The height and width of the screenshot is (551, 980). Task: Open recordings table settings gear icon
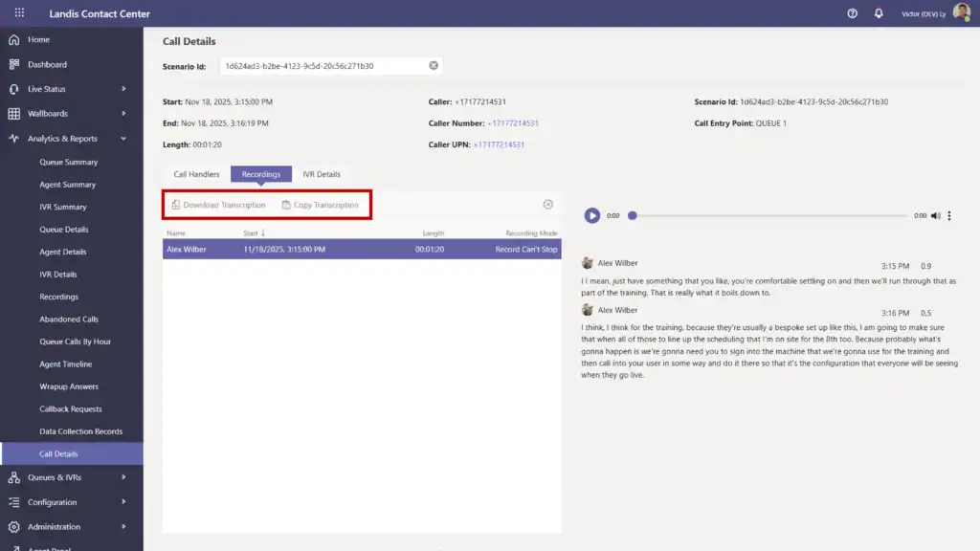tap(548, 205)
